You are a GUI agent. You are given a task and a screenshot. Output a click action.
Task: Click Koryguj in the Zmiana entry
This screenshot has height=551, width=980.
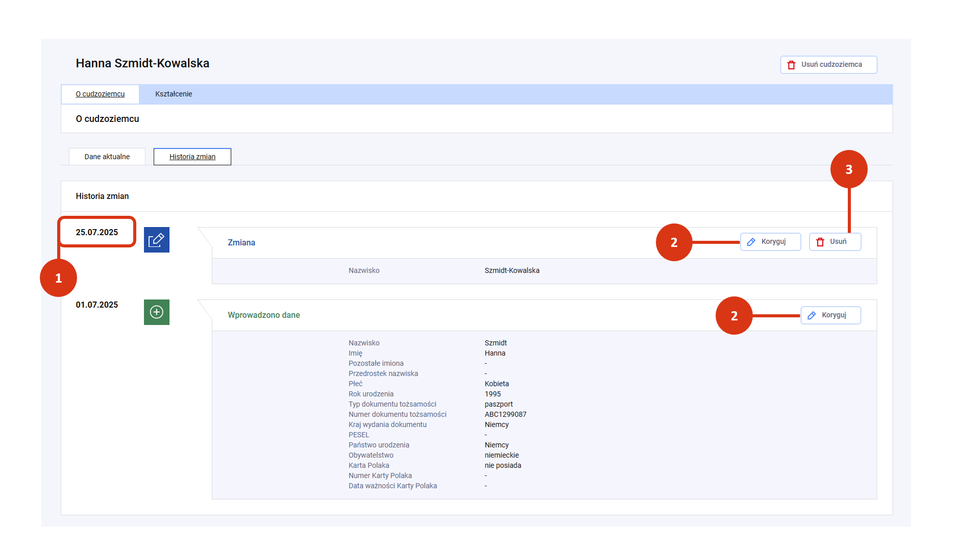click(771, 242)
